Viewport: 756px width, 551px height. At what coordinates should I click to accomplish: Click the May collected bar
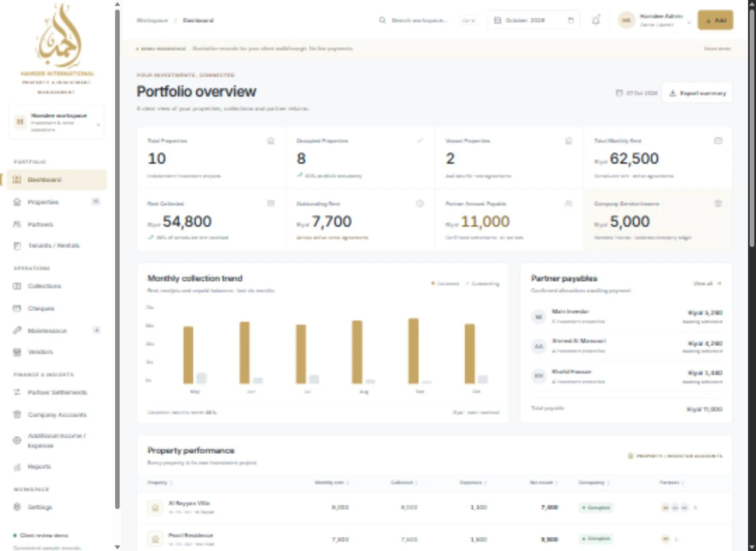point(188,355)
